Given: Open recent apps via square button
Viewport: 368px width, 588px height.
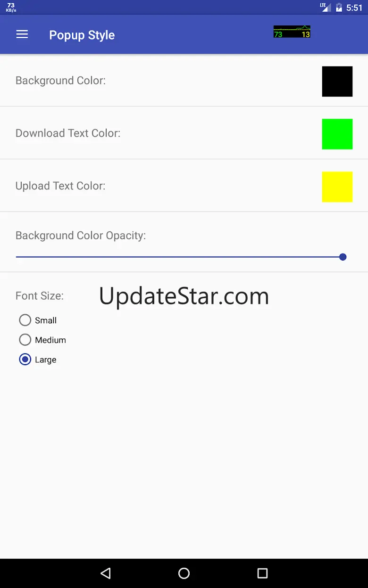Looking at the screenshot, I should (262, 573).
